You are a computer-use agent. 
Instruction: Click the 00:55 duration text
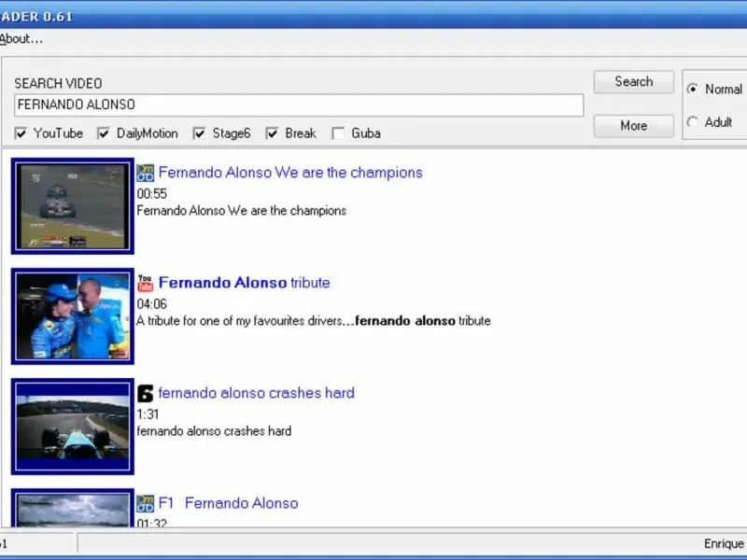[x=152, y=194]
